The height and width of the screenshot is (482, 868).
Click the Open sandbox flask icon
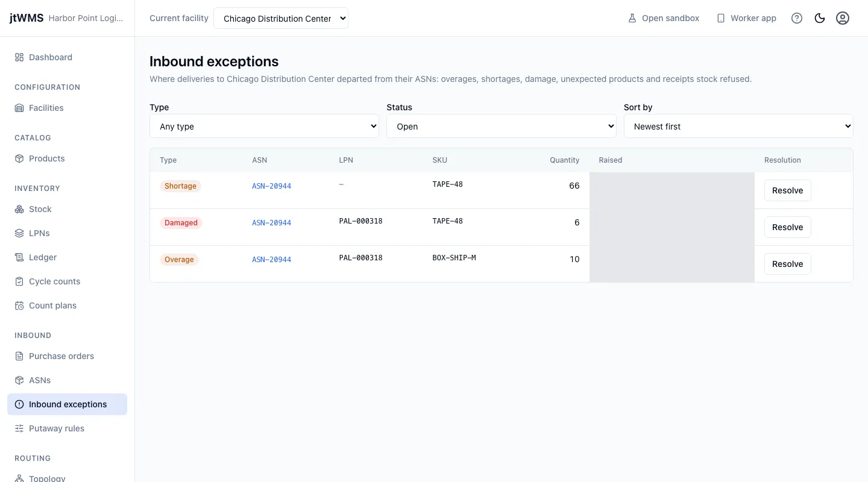pos(632,18)
